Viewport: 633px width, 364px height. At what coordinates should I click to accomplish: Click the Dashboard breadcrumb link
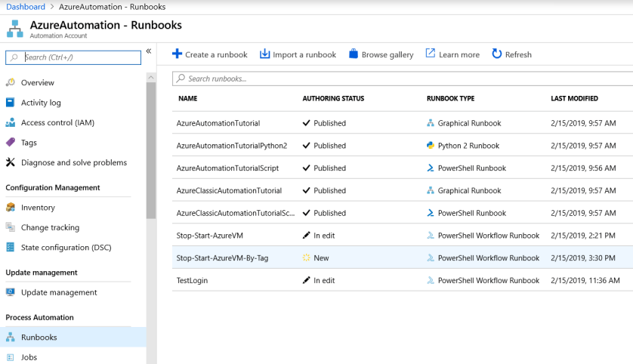pyautogui.click(x=26, y=7)
